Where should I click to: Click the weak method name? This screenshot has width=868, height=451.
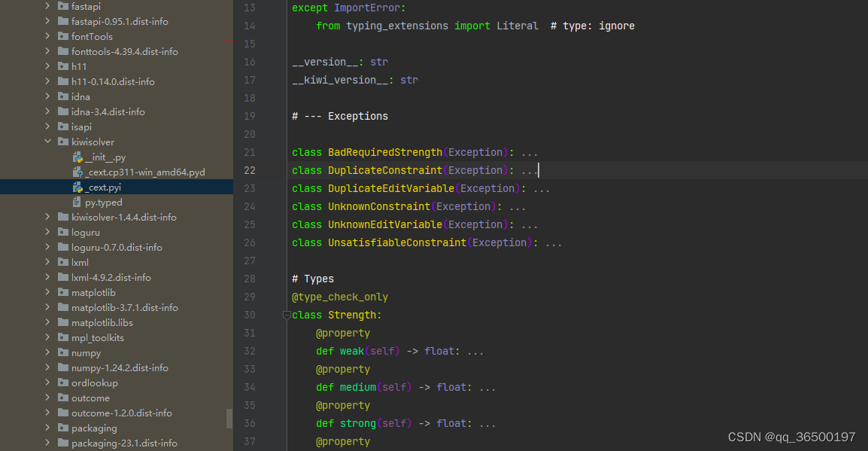tap(352, 352)
